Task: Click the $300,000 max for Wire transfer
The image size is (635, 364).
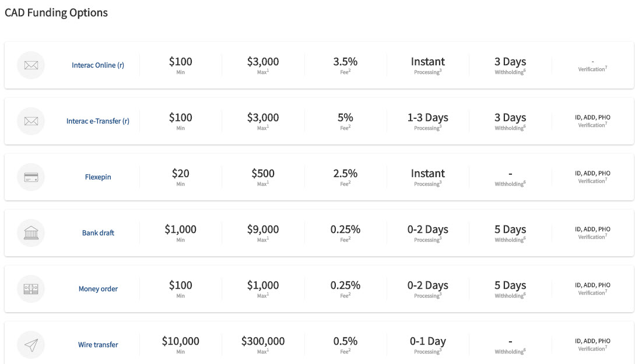Action: pyautogui.click(x=263, y=341)
